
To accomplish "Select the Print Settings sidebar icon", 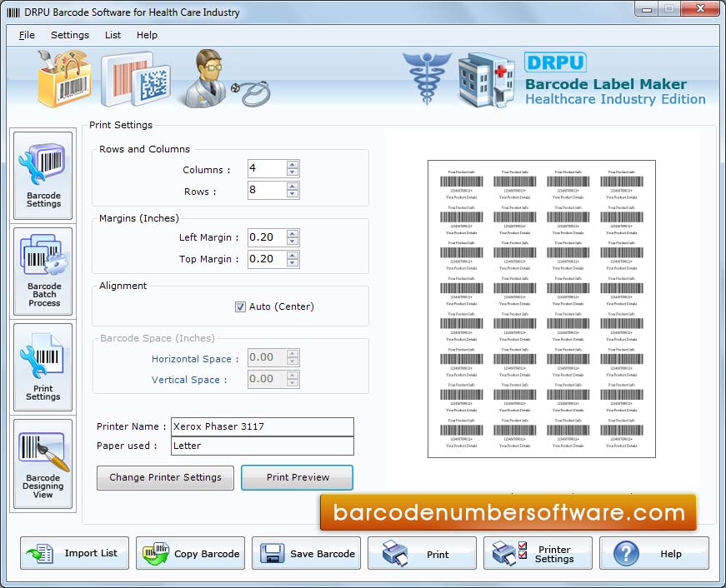I will point(43,366).
